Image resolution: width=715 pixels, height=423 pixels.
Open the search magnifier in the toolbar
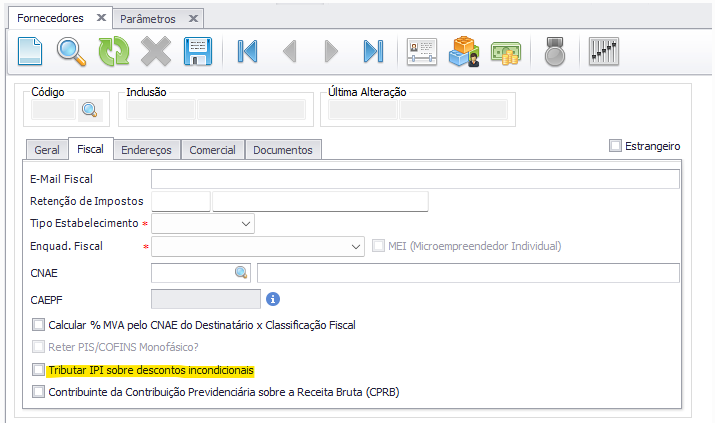tap(72, 51)
